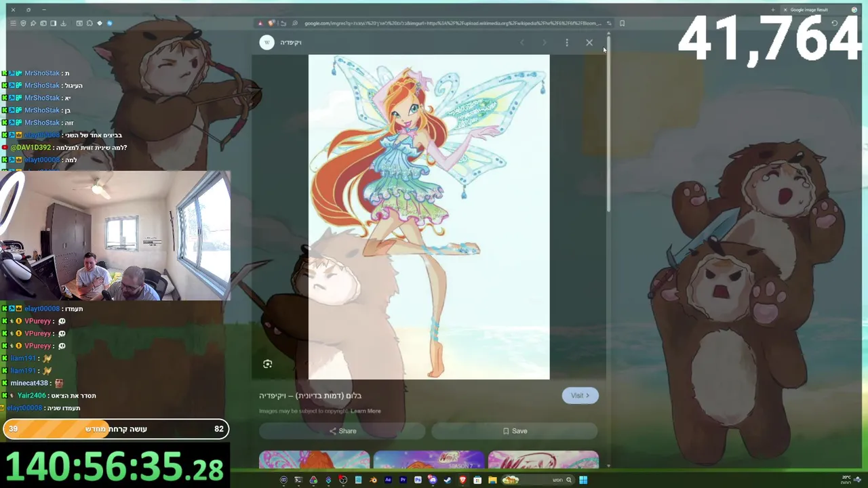Click chat username Yair2406

click(x=32, y=396)
